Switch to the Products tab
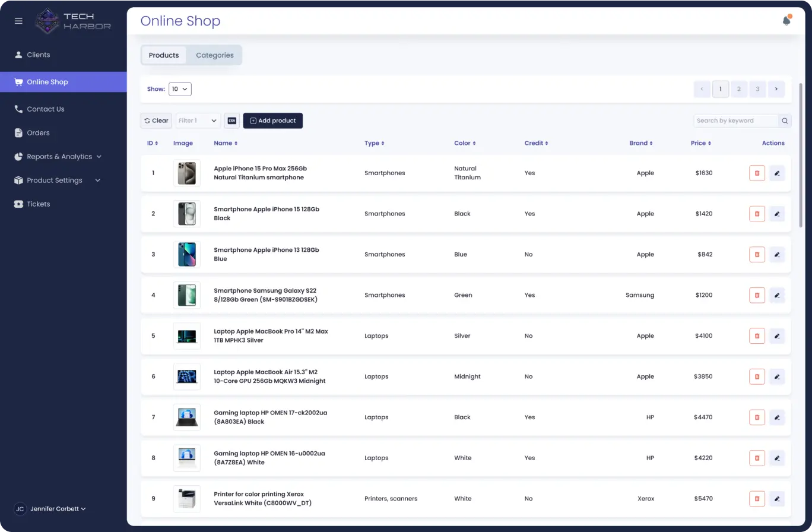 [164, 55]
